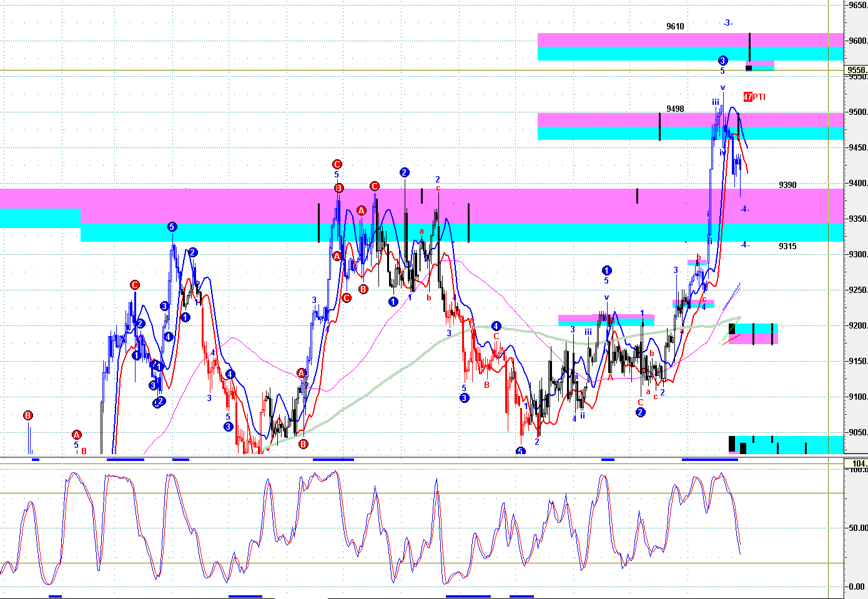The width and height of the screenshot is (868, 599).
Task: Click the small black square marker below the 9600 band
Action: pyautogui.click(x=749, y=67)
